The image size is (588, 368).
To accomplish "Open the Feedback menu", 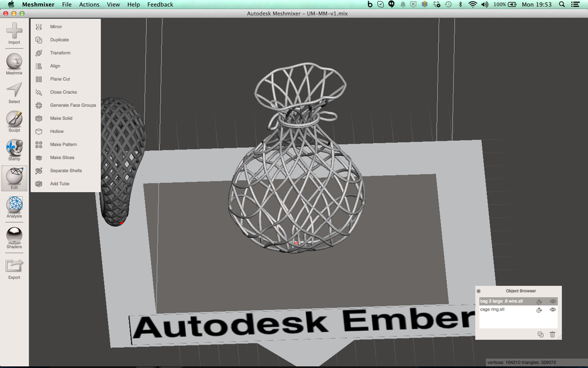I will 160,5.
